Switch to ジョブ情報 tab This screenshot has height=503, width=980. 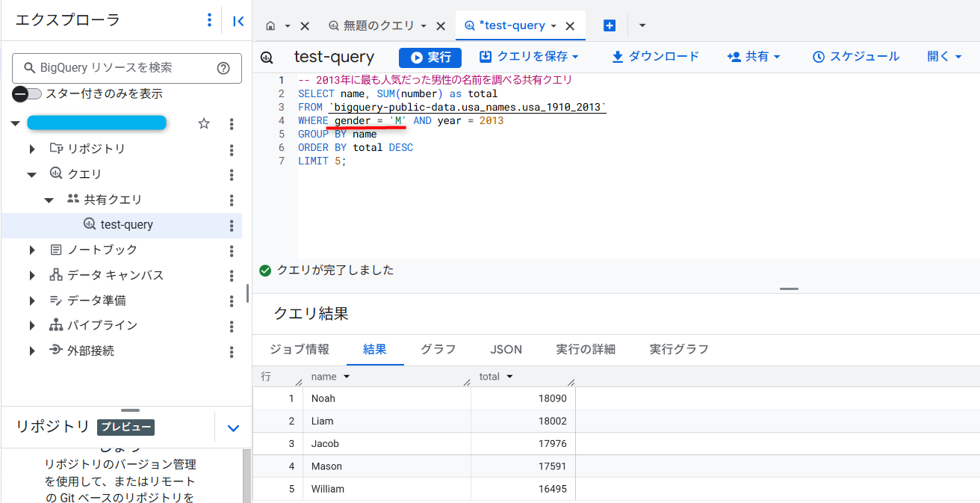[x=299, y=350]
